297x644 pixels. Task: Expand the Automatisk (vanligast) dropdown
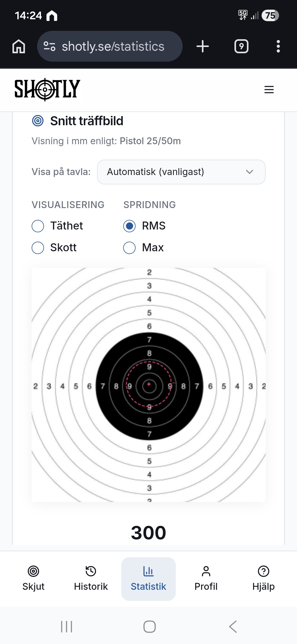pos(181,172)
